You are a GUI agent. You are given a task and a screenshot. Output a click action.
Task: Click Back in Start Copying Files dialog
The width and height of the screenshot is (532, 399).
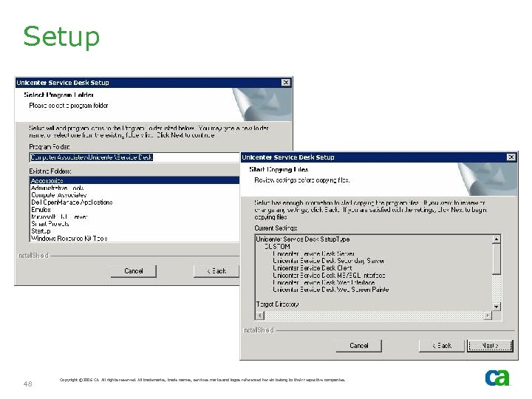tap(441, 346)
